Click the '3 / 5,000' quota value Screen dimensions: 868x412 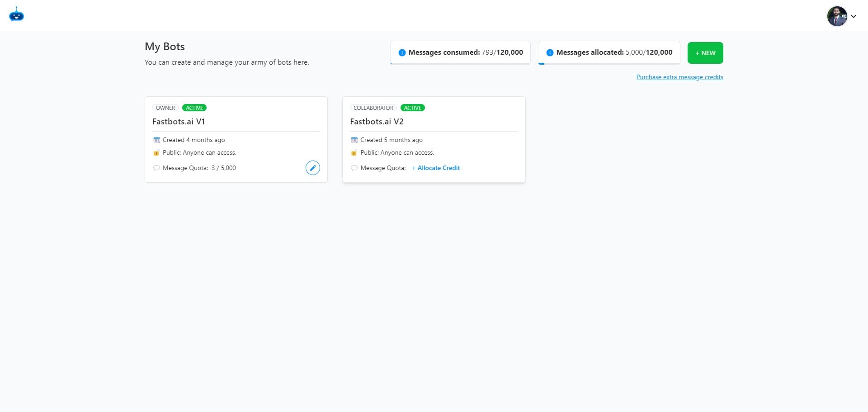click(x=224, y=168)
